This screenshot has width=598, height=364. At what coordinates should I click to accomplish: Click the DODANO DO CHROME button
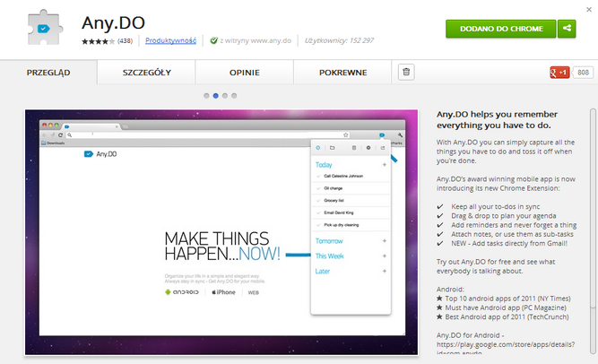(501, 29)
